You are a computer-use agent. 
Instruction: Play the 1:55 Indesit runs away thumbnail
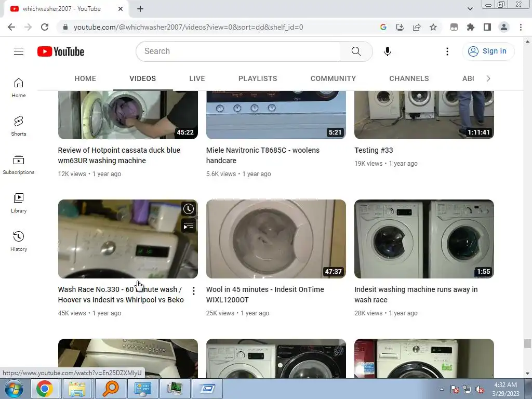tap(424, 239)
